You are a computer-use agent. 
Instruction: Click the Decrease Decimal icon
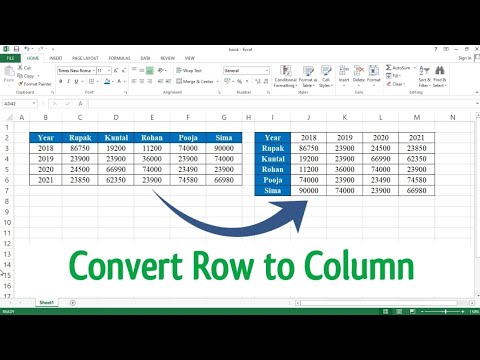266,81
